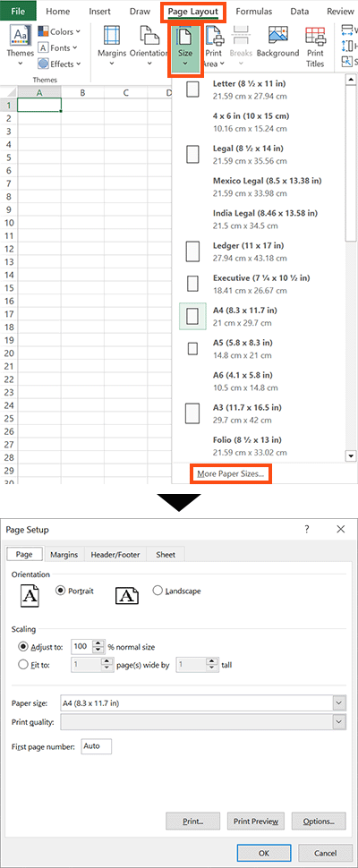Choose the Fit to scaling option
The width and height of the screenshot is (358, 868).
pyautogui.click(x=23, y=665)
